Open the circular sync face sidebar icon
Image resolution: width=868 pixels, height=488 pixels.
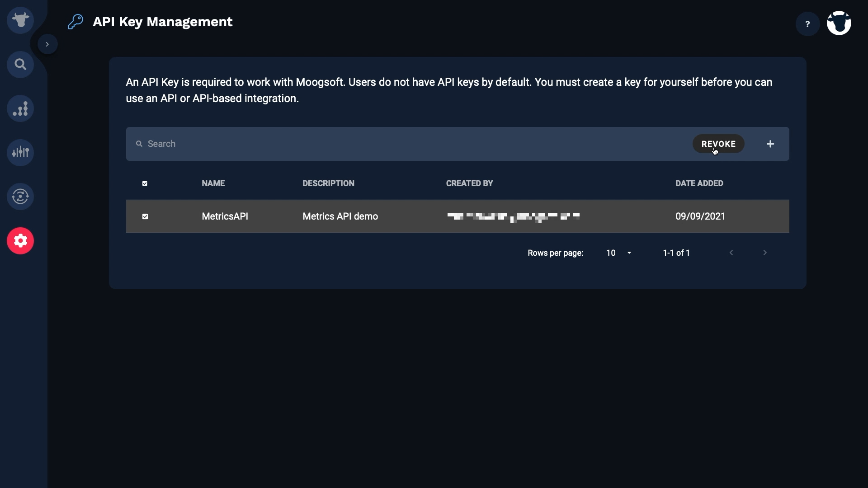(x=20, y=197)
